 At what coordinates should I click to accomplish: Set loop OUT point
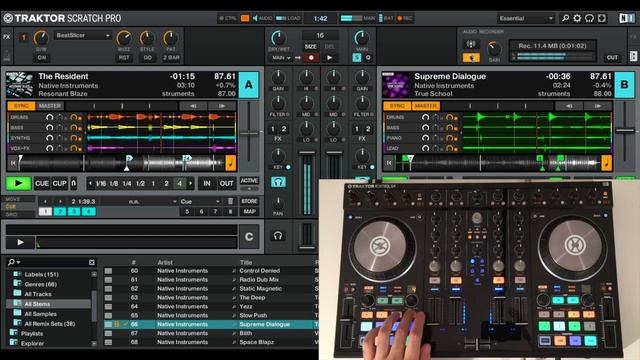[227, 183]
